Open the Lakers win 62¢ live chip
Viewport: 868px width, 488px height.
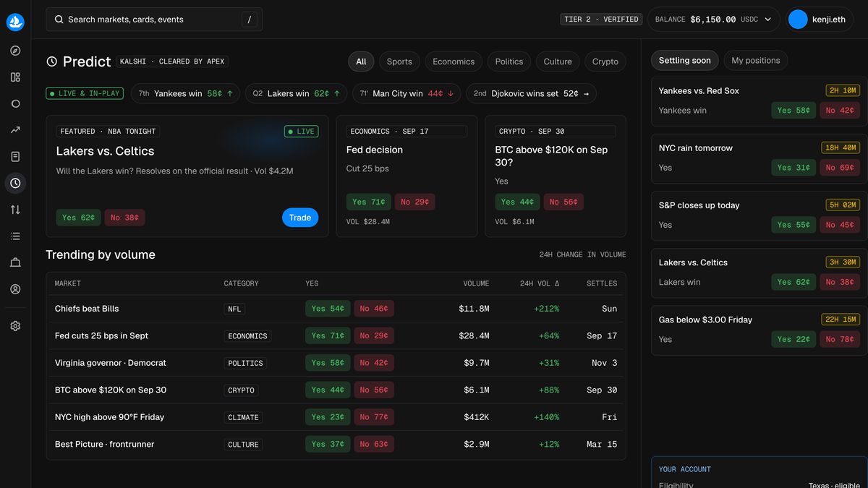[x=296, y=93]
